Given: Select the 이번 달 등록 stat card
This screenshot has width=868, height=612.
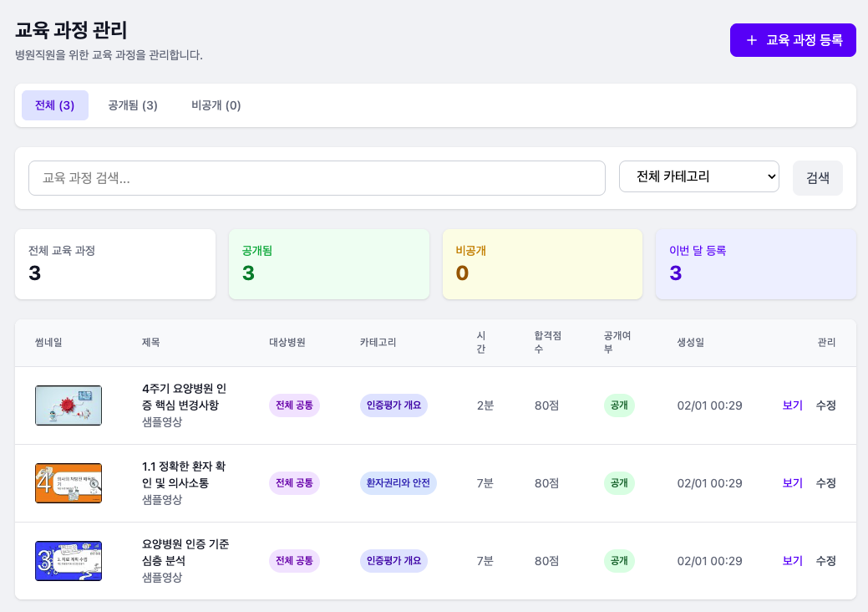Looking at the screenshot, I should coord(755,263).
